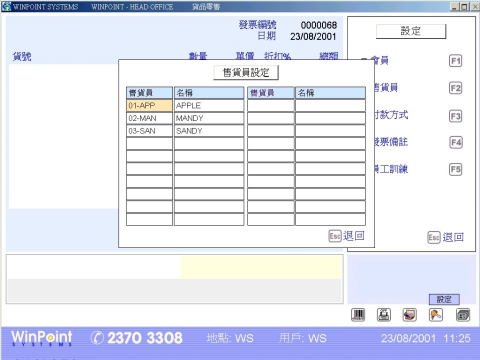Click Esc 退回 in the settings panel

pos(446,237)
